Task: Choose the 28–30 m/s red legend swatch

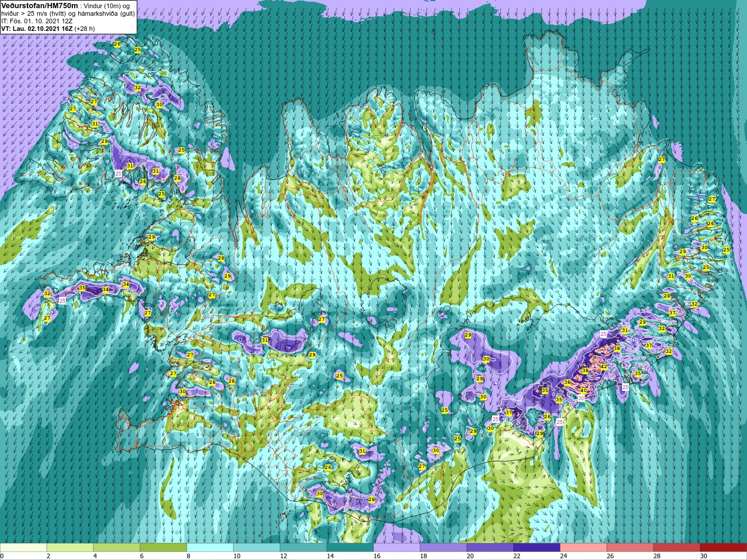Action: click(x=677, y=548)
